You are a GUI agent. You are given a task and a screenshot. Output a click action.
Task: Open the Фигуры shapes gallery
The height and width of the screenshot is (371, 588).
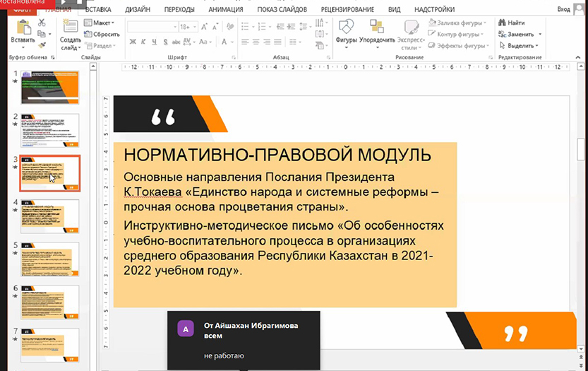point(346,32)
